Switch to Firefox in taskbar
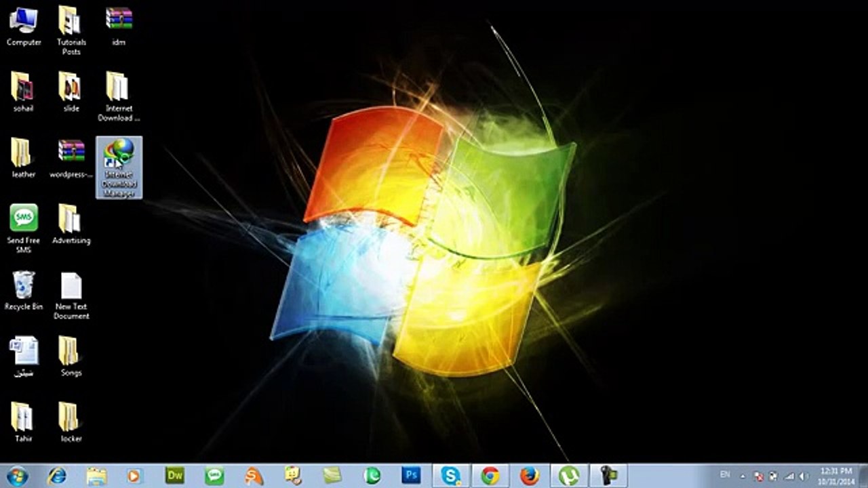This screenshot has height=488, width=868. coord(530,476)
